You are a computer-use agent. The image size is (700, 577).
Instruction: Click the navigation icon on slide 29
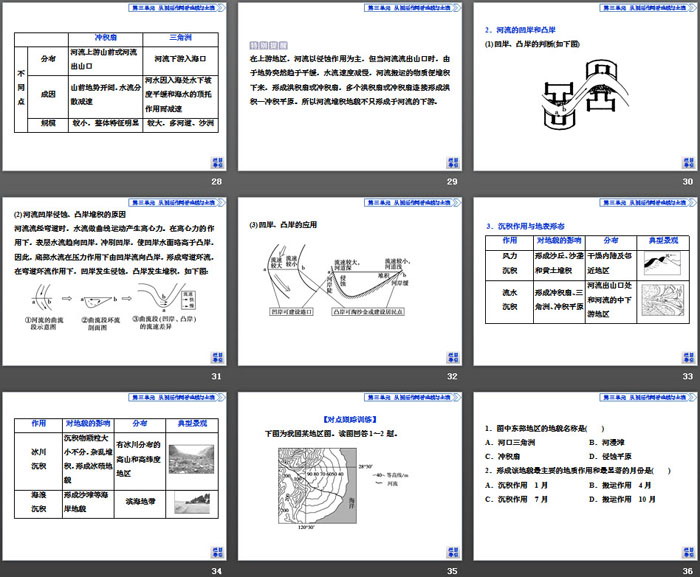453,163
